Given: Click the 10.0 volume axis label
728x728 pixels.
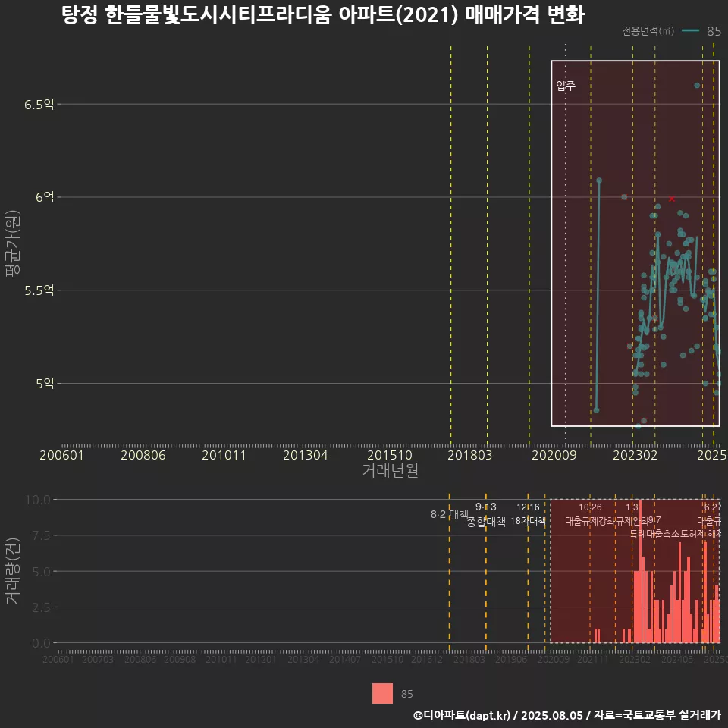Looking at the screenshot, I should click(38, 500).
